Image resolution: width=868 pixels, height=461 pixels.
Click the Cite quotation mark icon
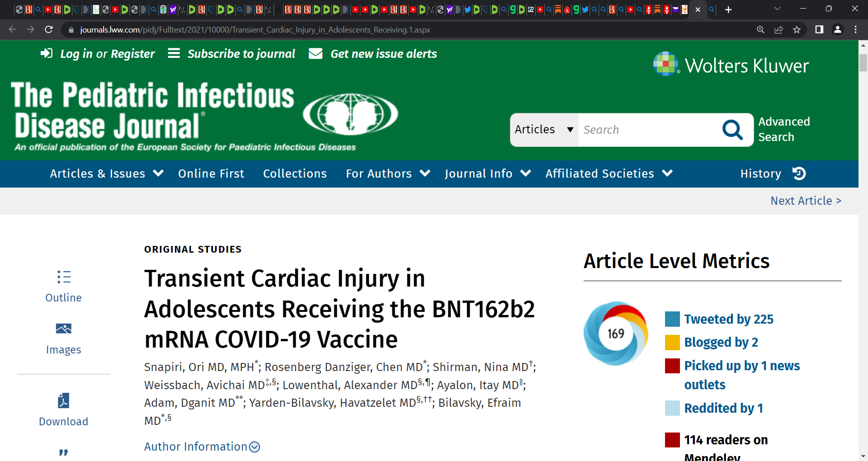pos(64,452)
